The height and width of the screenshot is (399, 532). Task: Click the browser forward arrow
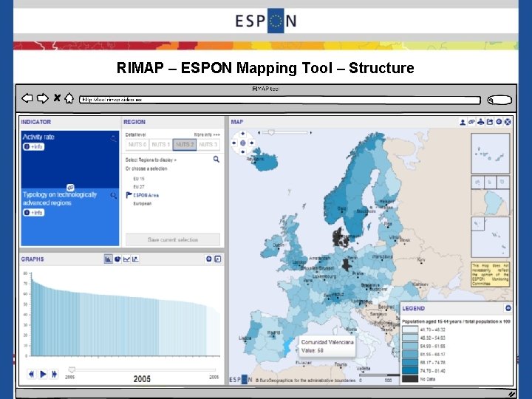click(x=42, y=98)
